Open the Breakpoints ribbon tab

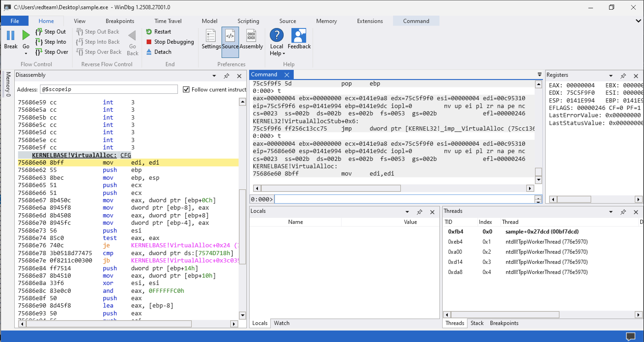(x=120, y=21)
